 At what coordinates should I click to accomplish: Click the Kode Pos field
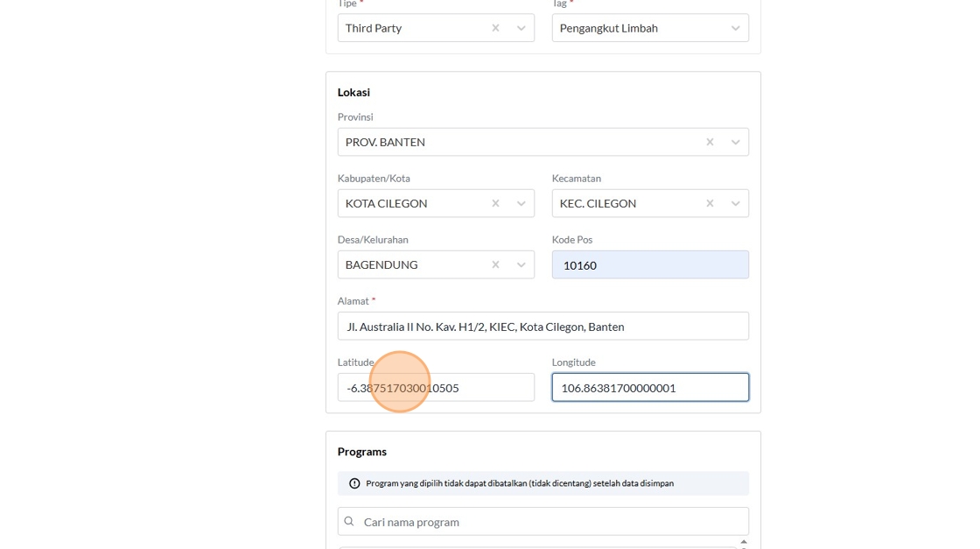click(x=650, y=264)
